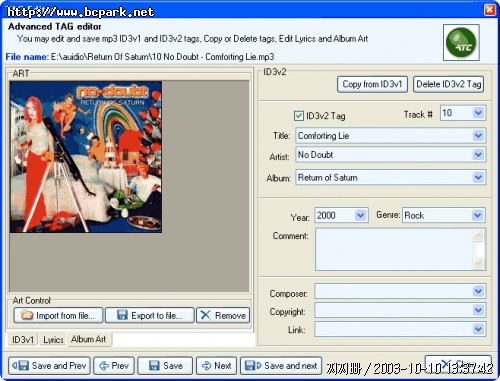The width and height of the screenshot is (500, 381).
Task: Expand the Link dropdown arrow
Action: tap(478, 329)
